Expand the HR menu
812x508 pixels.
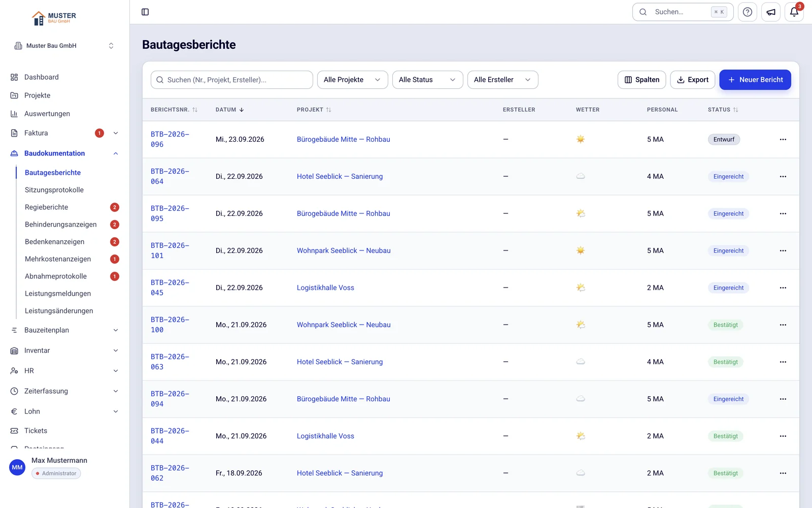[x=116, y=371]
